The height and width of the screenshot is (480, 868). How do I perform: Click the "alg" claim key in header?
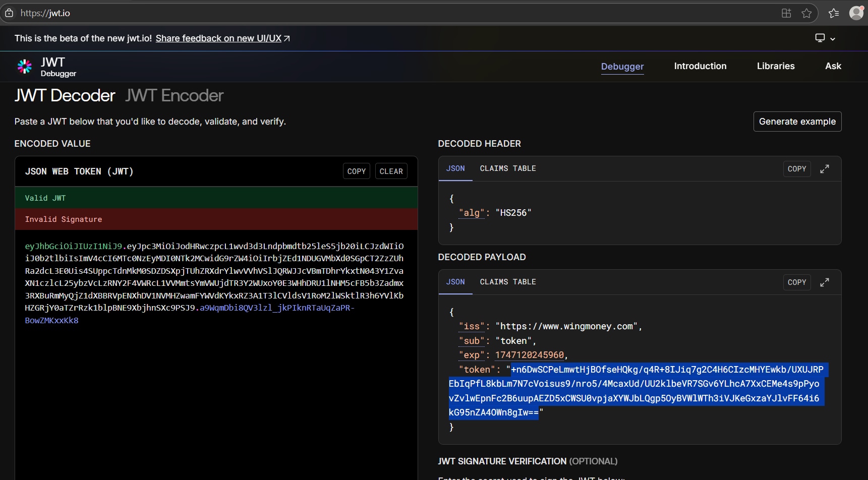472,213
